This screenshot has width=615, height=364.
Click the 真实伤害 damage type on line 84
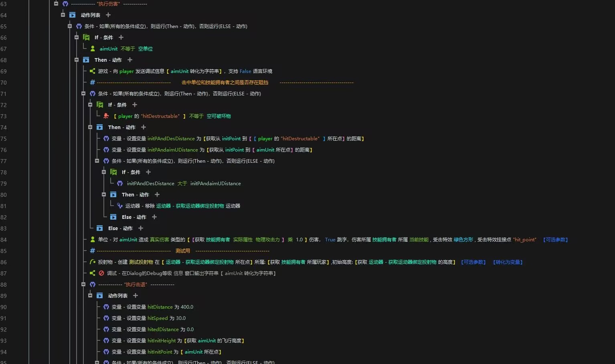(160, 240)
